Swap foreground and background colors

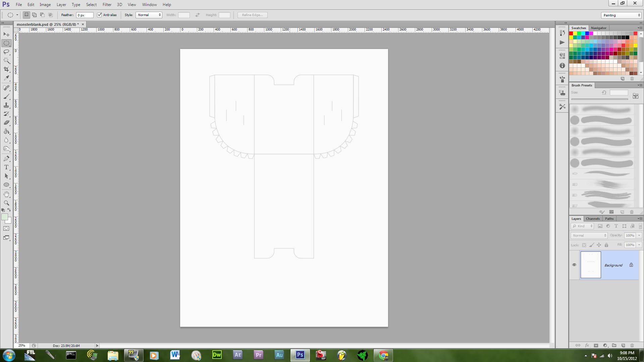pyautogui.click(x=9, y=210)
